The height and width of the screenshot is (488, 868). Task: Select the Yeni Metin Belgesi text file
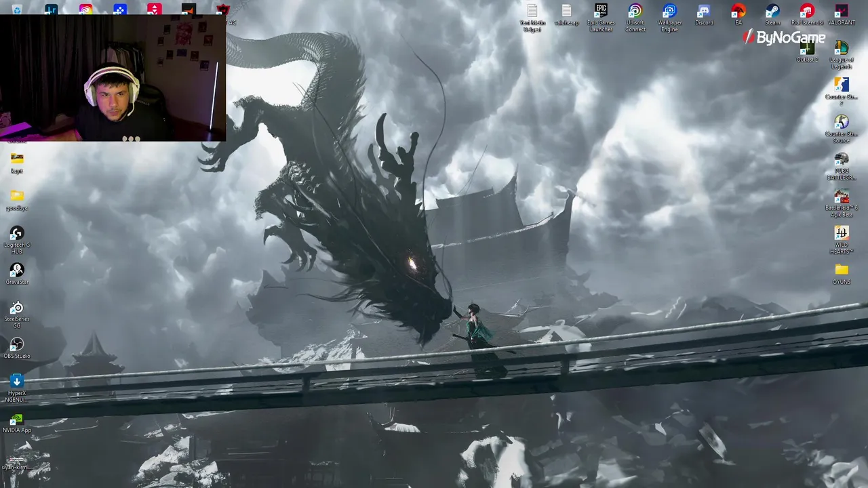pos(532,17)
